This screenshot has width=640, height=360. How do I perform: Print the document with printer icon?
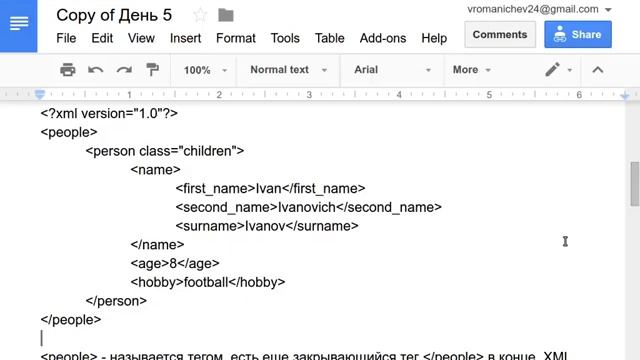point(68,70)
